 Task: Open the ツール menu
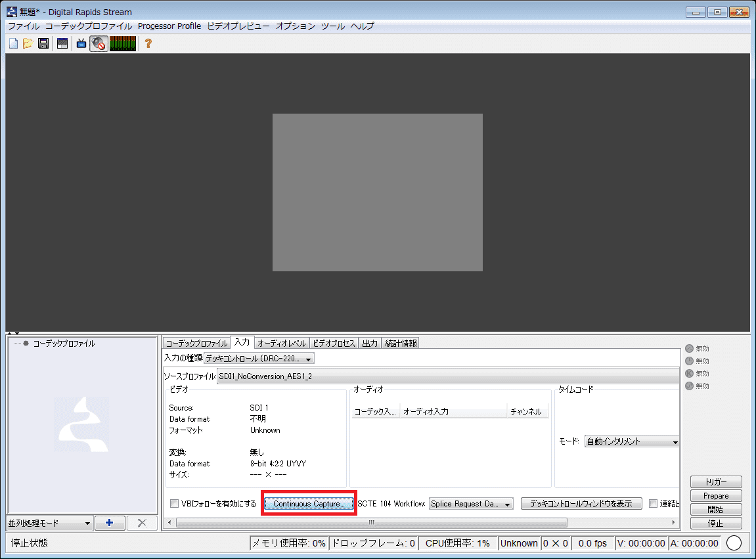(332, 26)
